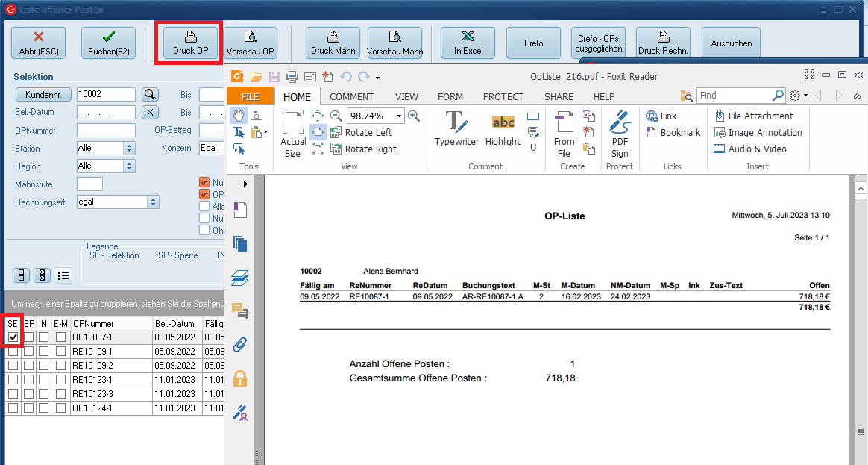Click the magnifier search icon beside Kundennr field

coord(151,94)
